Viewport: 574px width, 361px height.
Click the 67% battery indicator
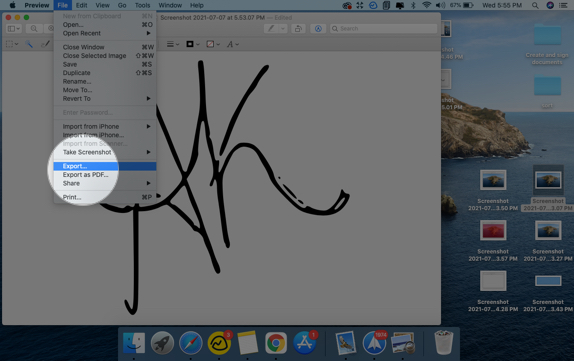click(x=461, y=5)
